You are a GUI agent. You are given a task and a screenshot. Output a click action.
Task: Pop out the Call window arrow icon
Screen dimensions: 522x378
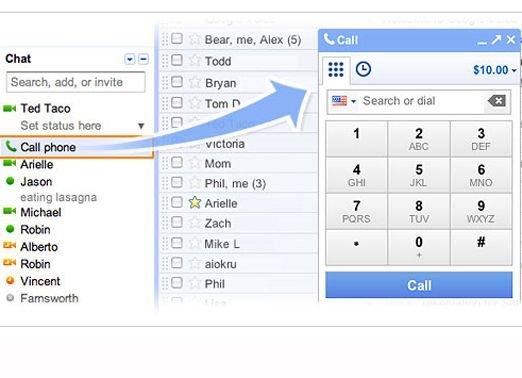coord(496,40)
